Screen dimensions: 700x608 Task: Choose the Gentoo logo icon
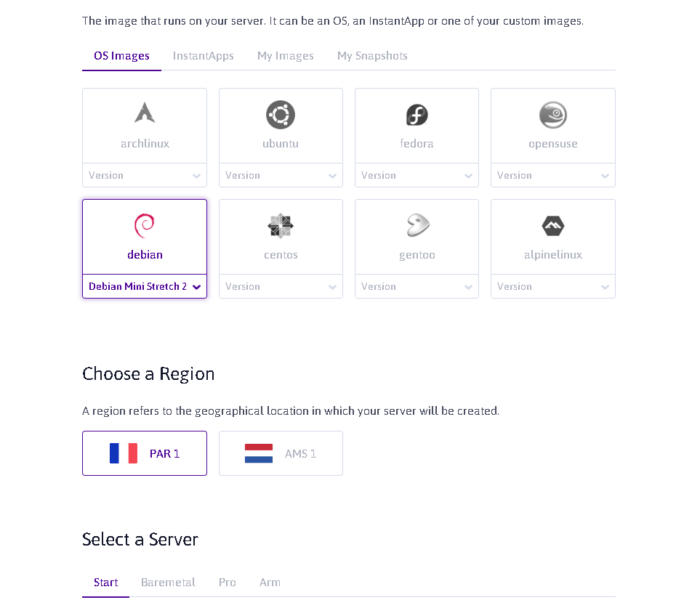coord(417,226)
